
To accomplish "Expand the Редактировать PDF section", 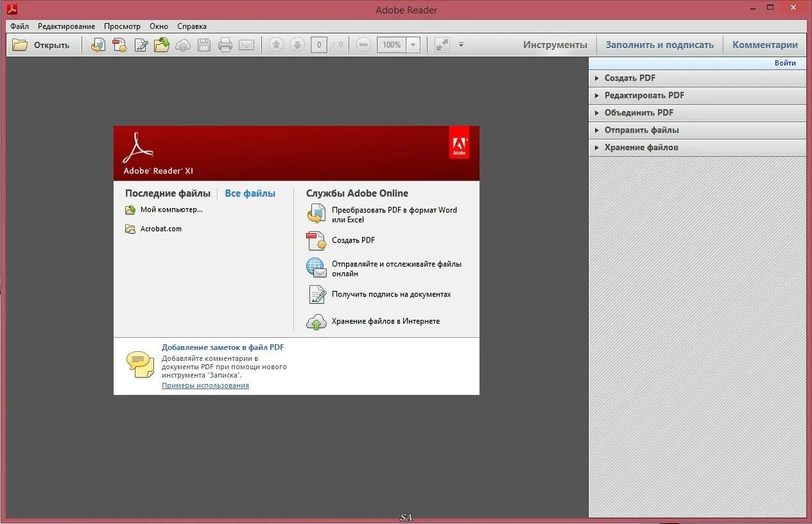I will 697,95.
